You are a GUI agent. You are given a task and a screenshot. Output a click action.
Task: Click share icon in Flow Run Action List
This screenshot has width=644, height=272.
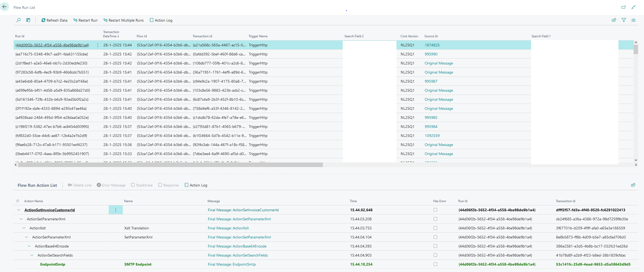tap(633, 185)
